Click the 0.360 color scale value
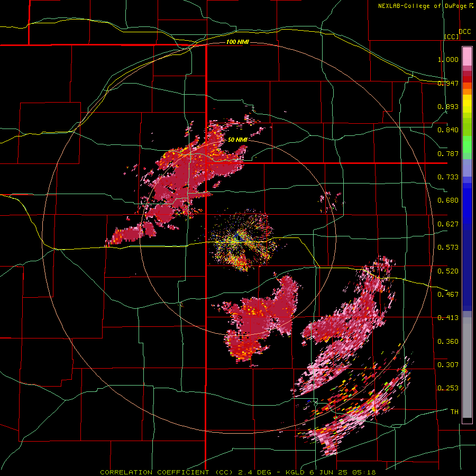The width and height of the screenshot is (476, 476). coord(448,341)
